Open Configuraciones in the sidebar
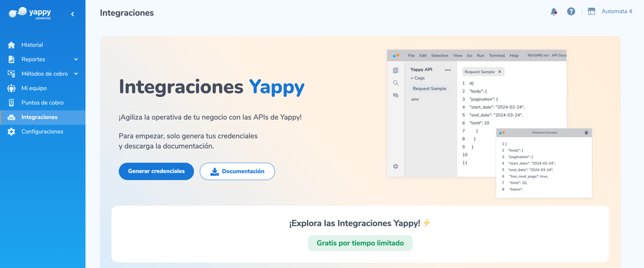This screenshot has height=268, width=644. click(x=42, y=131)
